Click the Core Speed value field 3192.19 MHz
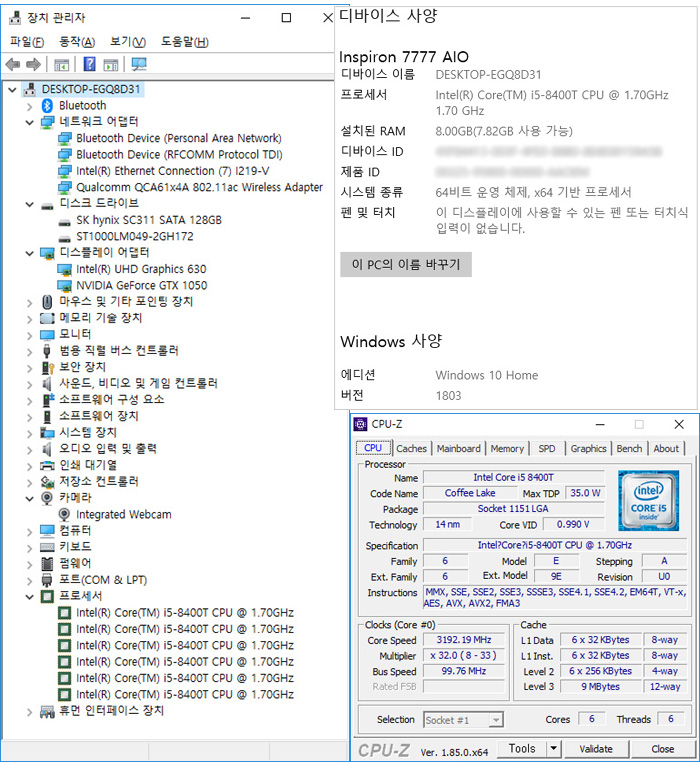The width and height of the screenshot is (700, 764). point(464,640)
